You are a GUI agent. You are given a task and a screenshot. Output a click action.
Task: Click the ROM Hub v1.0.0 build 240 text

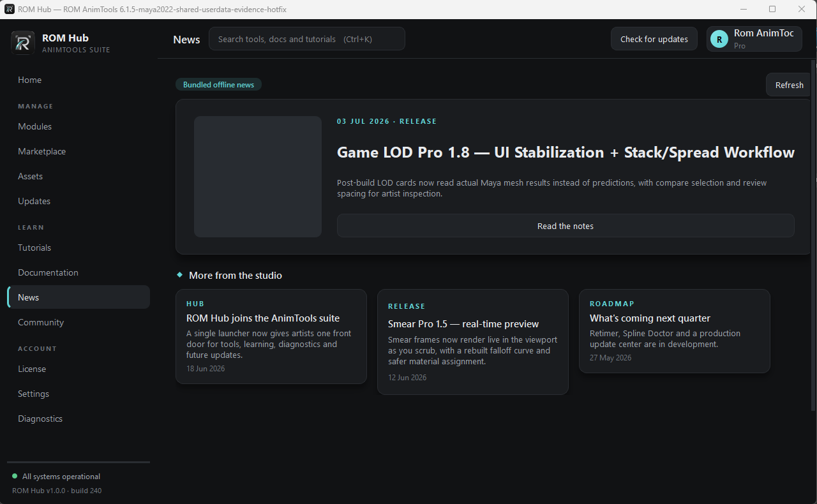coord(57,491)
